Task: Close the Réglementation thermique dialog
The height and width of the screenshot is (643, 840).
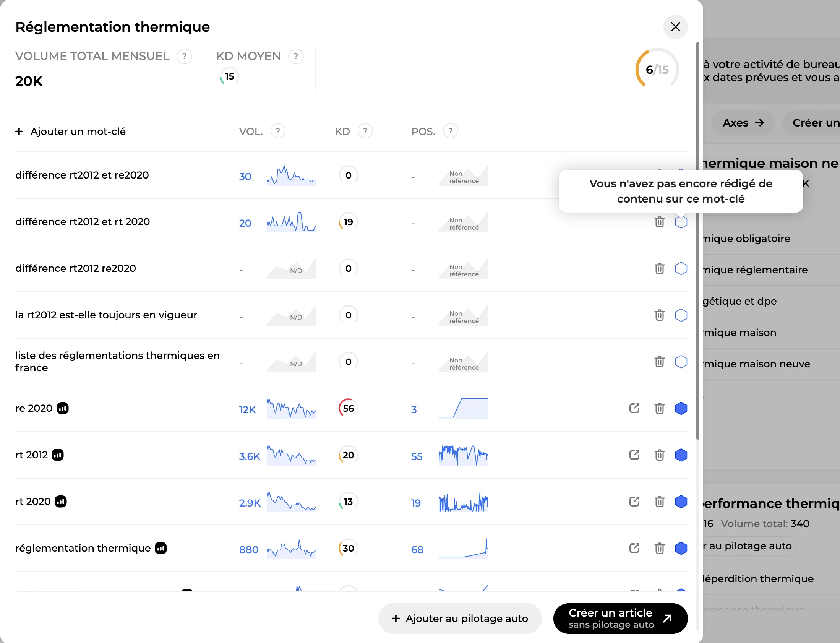Action: click(675, 27)
